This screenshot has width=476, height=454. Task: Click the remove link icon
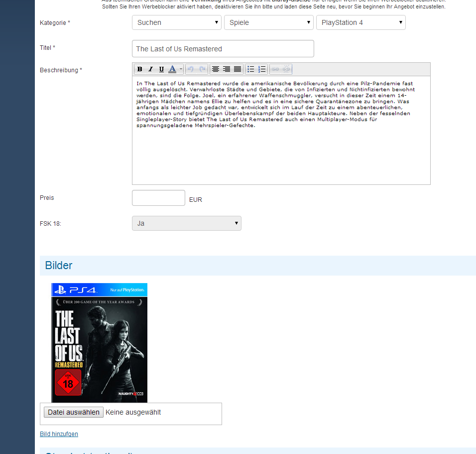tap(286, 69)
